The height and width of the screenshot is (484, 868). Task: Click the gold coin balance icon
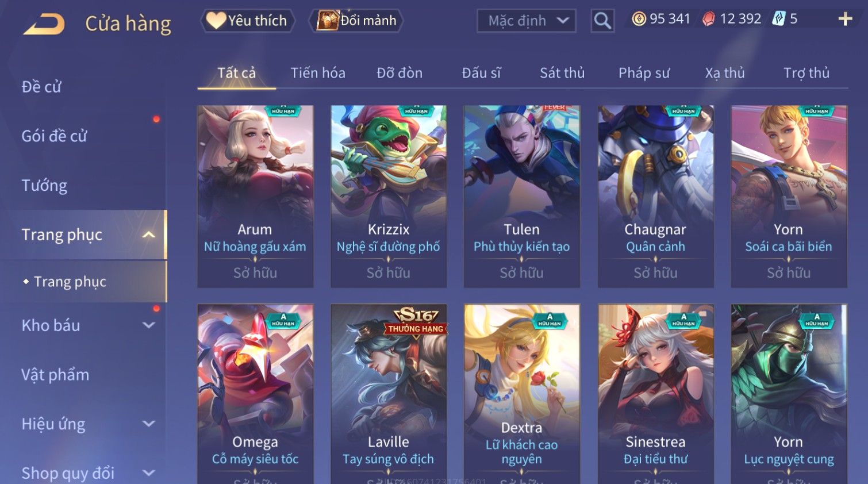(x=639, y=20)
